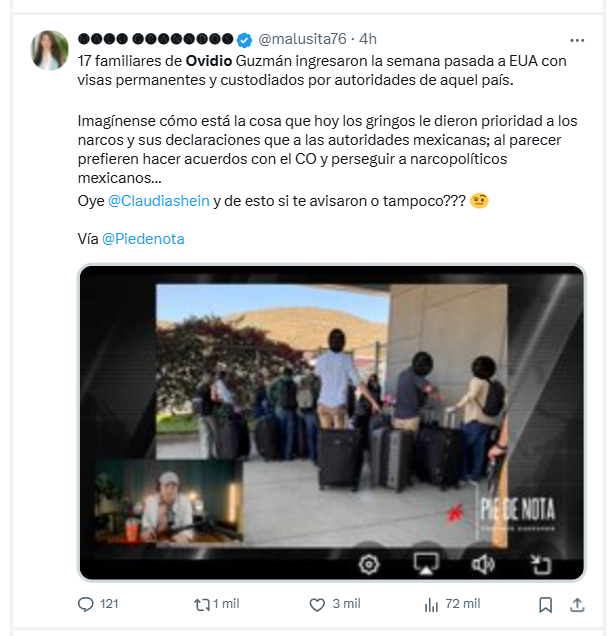Click the @malusita76 username handle
The height and width of the screenshot is (636, 614).
pyautogui.click(x=302, y=39)
